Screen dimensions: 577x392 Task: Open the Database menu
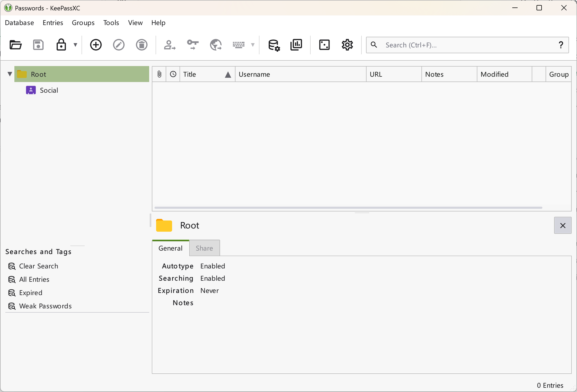coord(19,23)
